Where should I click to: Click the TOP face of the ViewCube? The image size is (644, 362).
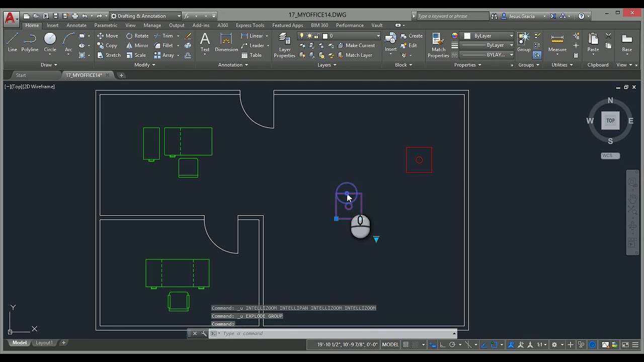[610, 121]
